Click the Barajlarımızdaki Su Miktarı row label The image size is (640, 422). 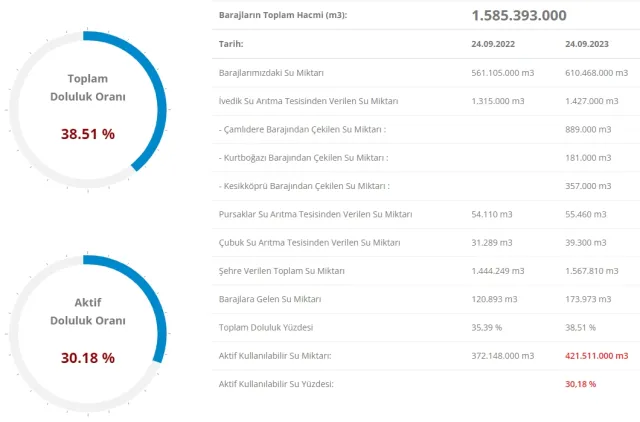point(277,73)
